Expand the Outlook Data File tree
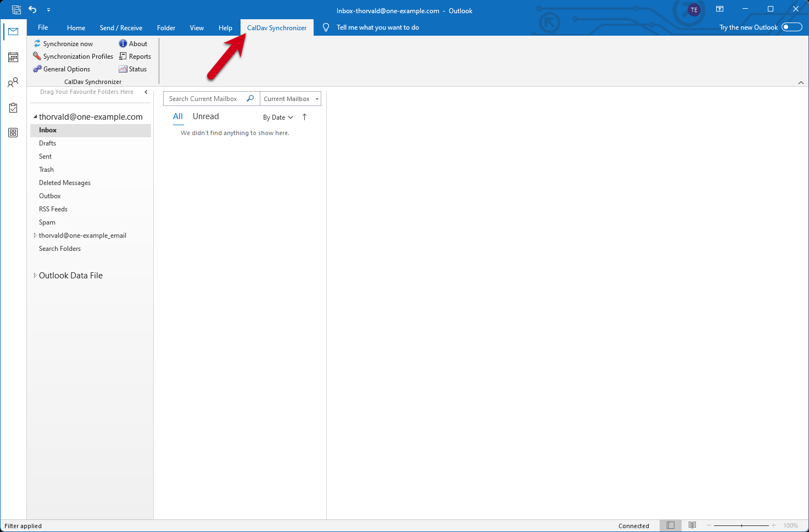Screen dimensions: 809x532 (x=35, y=276)
